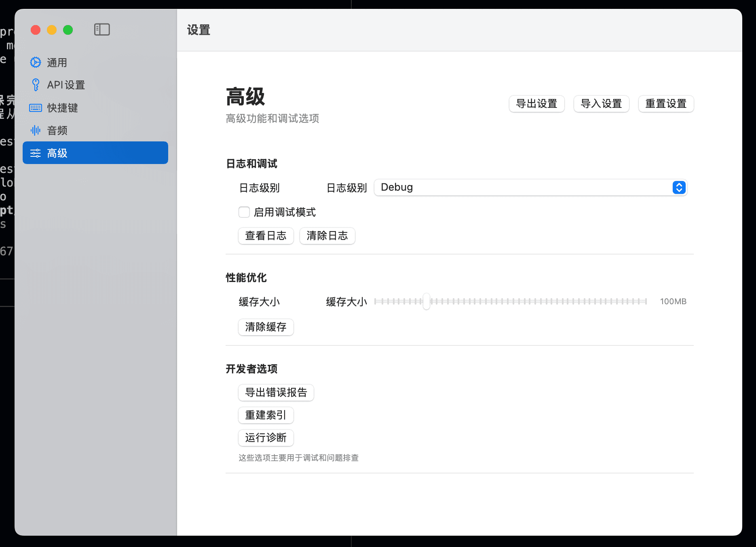Click 重建索引 button

[x=266, y=415]
